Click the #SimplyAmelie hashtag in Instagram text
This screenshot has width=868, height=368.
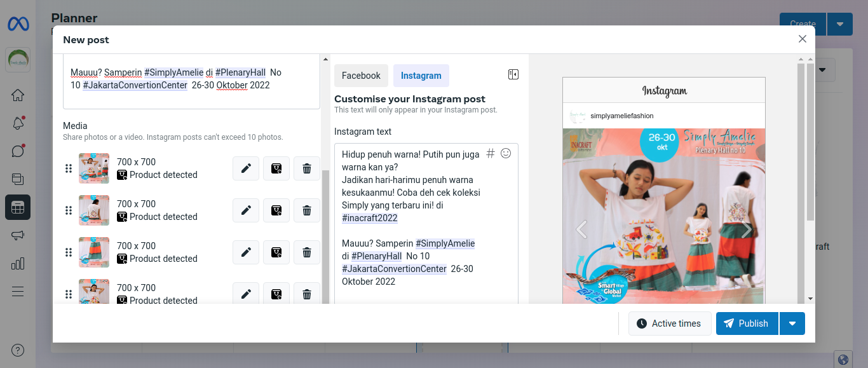tap(445, 243)
